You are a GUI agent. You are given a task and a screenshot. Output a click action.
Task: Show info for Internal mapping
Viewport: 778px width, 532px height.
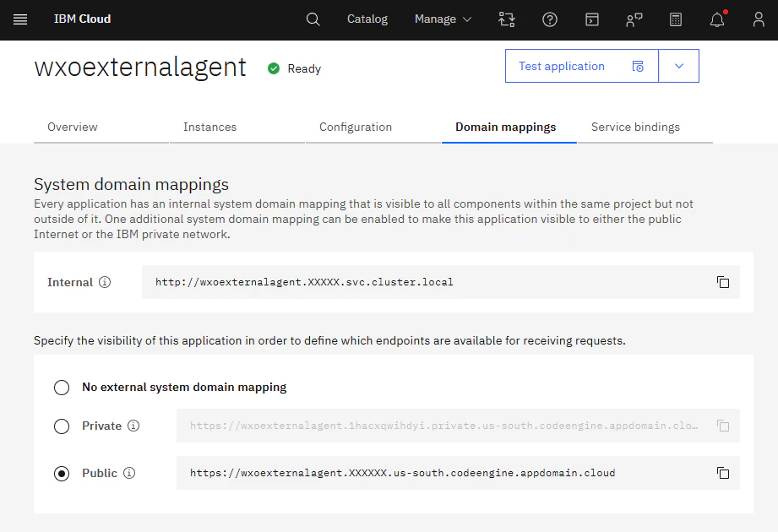pos(105,282)
